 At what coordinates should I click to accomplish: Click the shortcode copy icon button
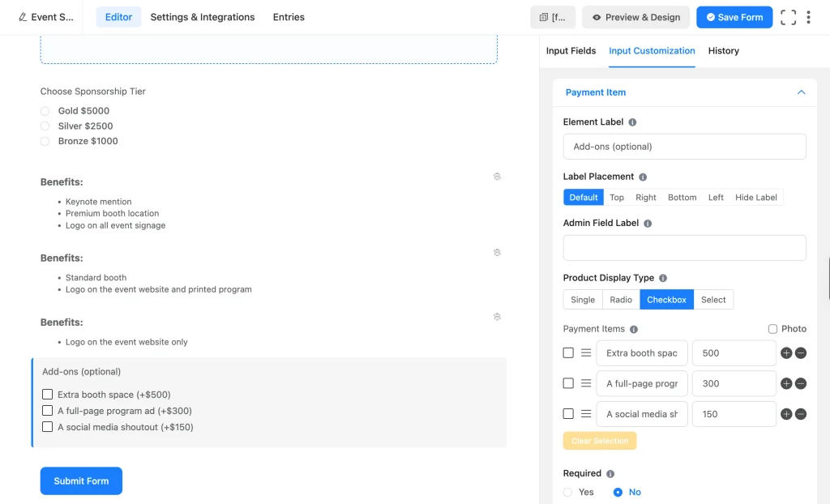pos(553,18)
